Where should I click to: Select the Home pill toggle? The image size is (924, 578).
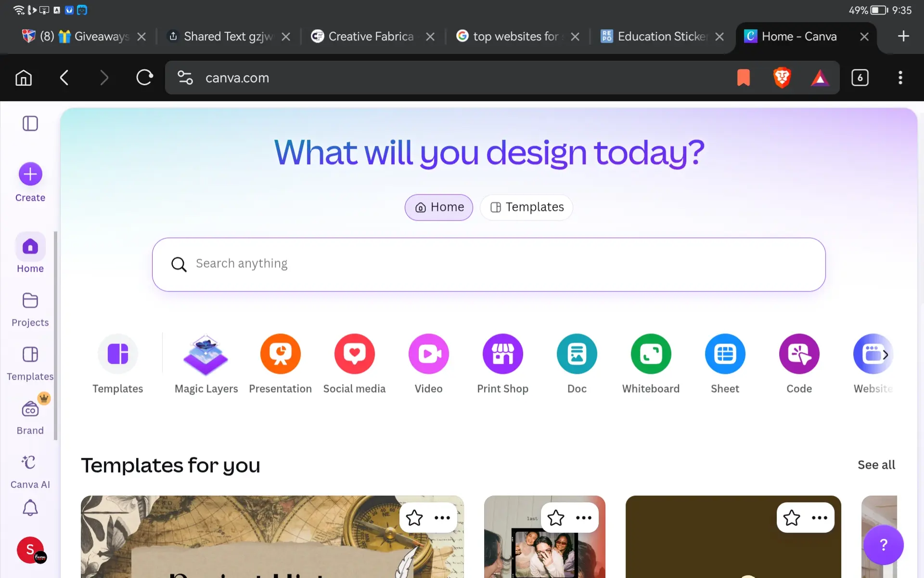click(439, 207)
